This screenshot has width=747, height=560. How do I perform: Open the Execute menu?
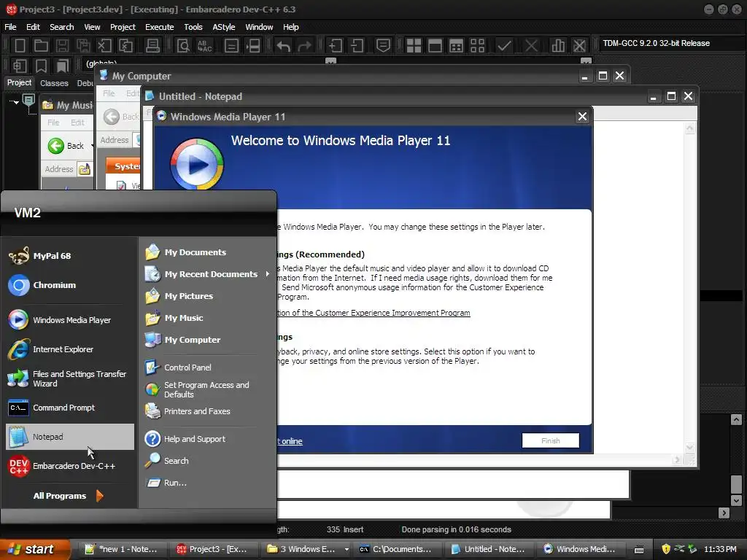pos(160,27)
